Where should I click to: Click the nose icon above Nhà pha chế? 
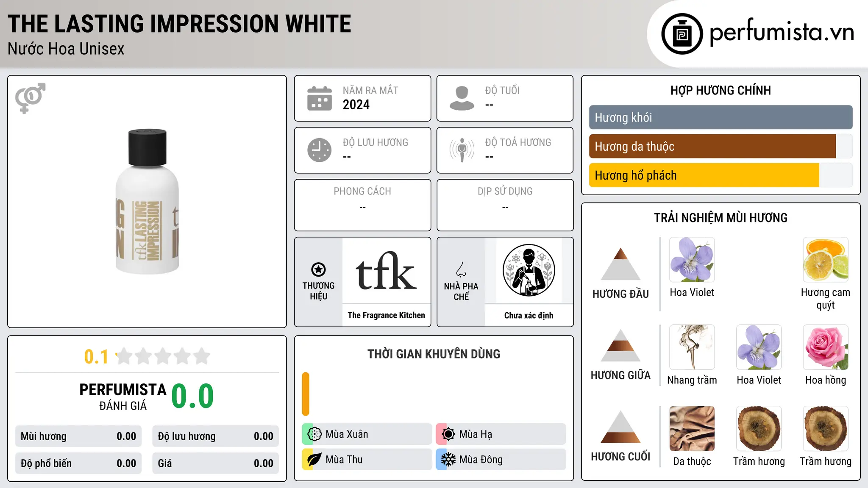coord(461,269)
